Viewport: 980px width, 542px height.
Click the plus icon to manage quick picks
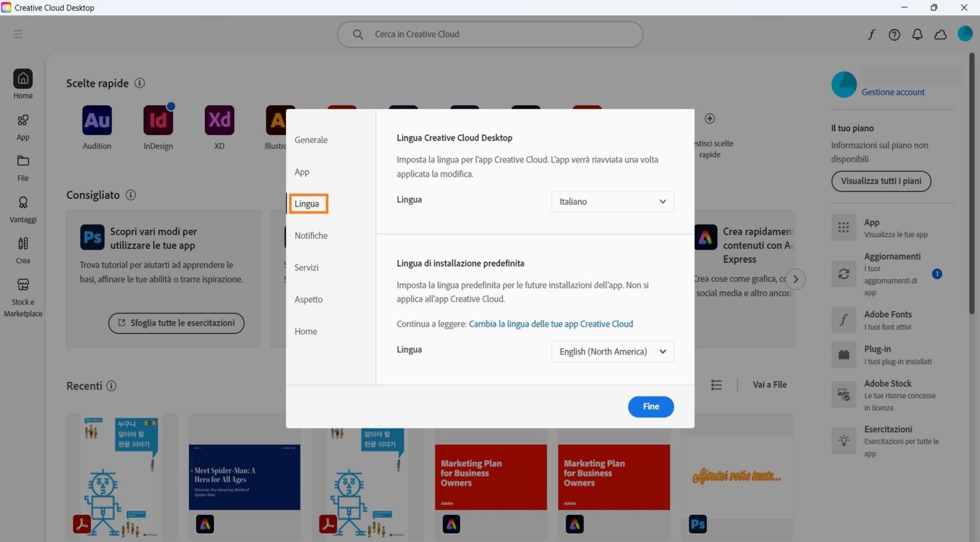(710, 119)
